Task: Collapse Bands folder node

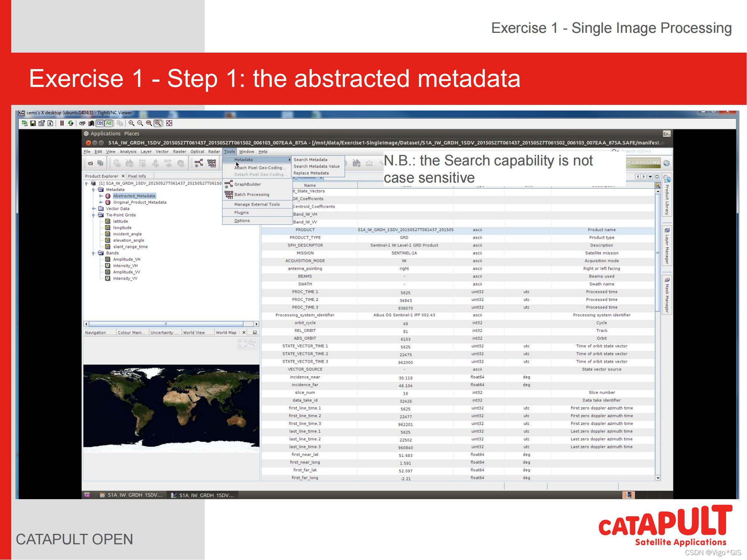Action: tap(94, 253)
